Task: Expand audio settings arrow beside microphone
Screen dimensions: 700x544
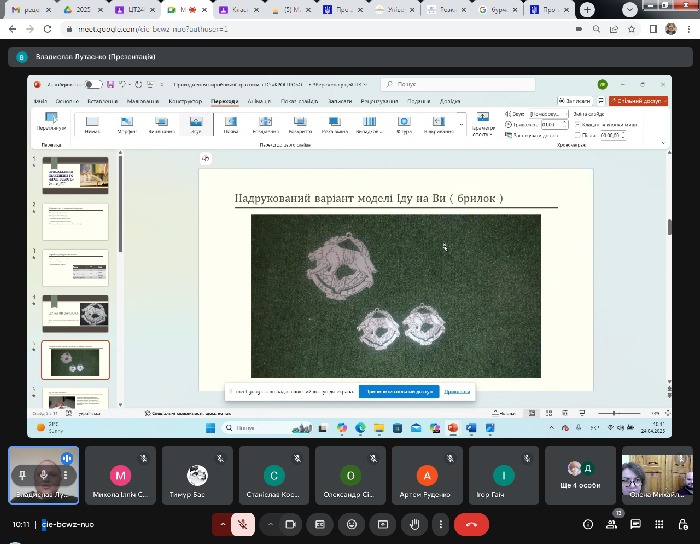Action: tap(222, 524)
